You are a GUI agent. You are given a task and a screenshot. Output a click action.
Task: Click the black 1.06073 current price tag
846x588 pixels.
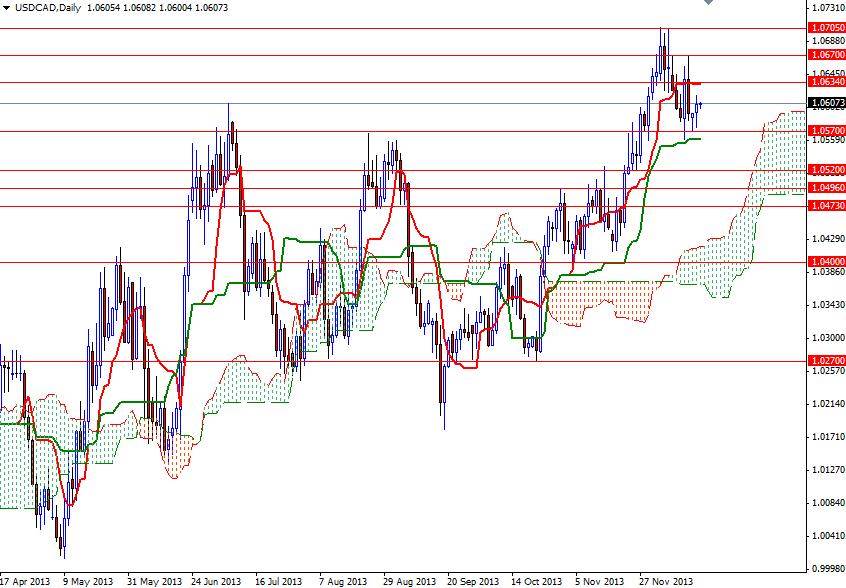click(822, 103)
